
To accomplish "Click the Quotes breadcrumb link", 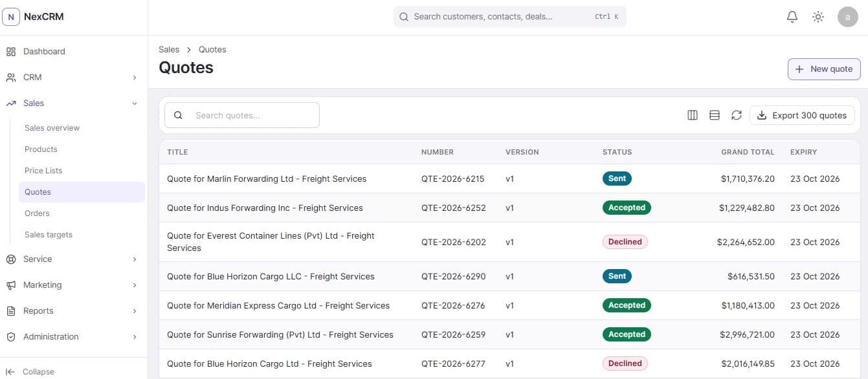I will click(x=212, y=50).
